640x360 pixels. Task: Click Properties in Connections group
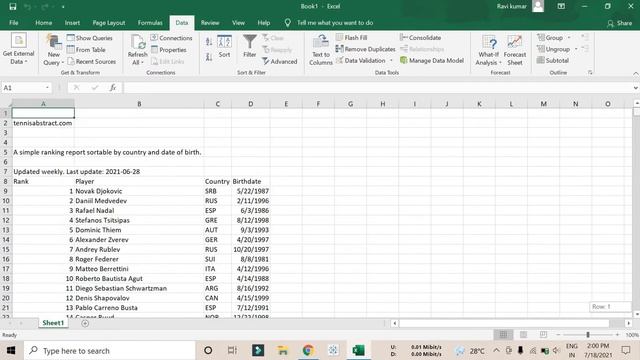[x=169, y=50]
